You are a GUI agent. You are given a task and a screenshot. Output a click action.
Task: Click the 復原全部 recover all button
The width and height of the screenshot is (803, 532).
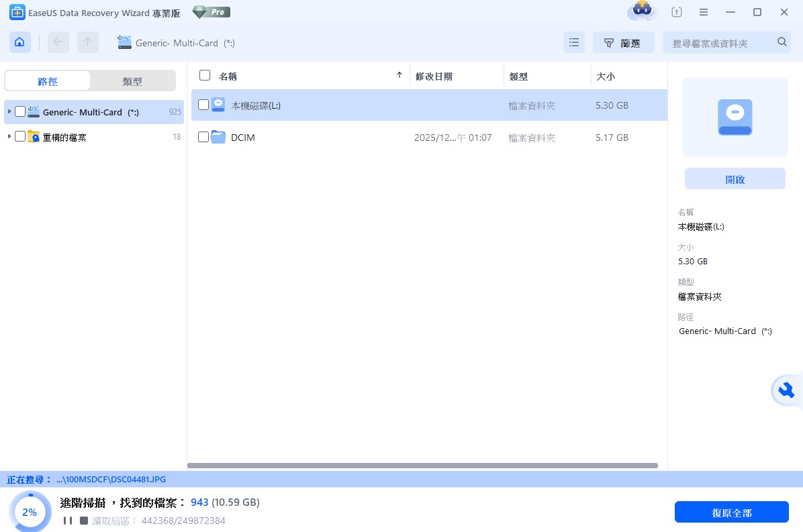pyautogui.click(x=731, y=512)
